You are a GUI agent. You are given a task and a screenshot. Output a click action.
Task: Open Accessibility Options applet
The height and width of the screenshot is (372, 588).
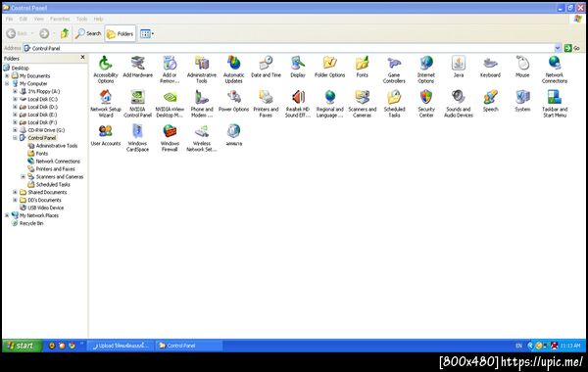point(106,70)
